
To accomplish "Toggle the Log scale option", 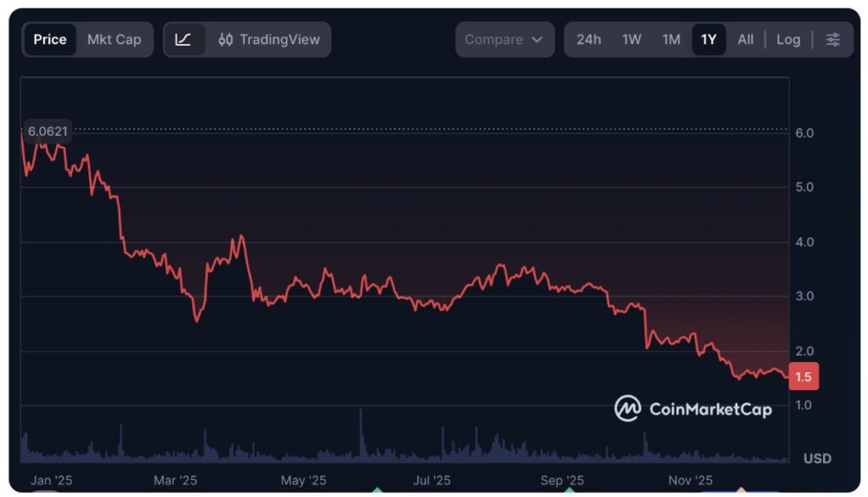I will click(788, 40).
